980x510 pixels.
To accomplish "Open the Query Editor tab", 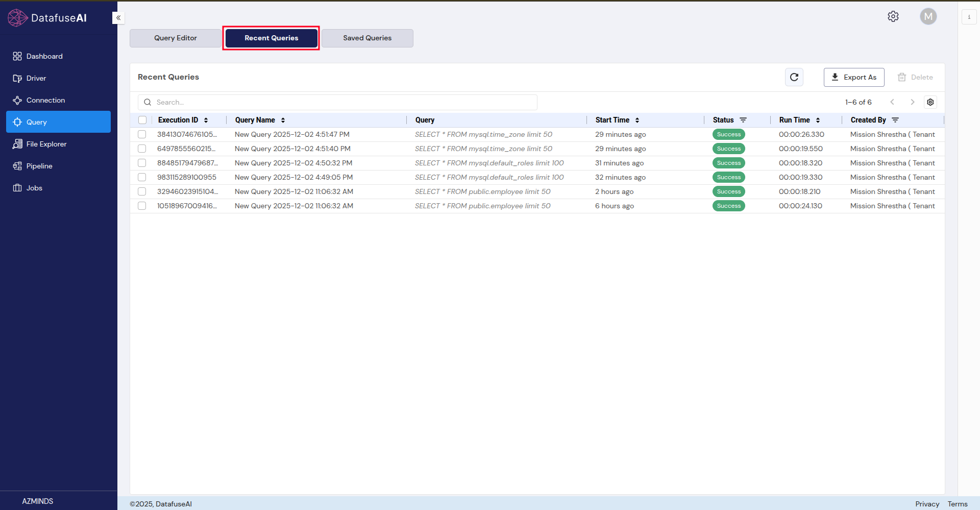I will tap(175, 38).
